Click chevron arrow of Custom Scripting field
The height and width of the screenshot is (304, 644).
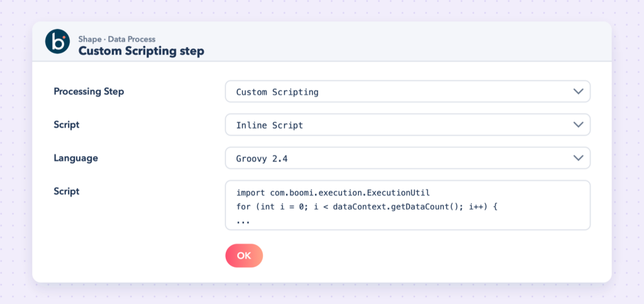579,91
